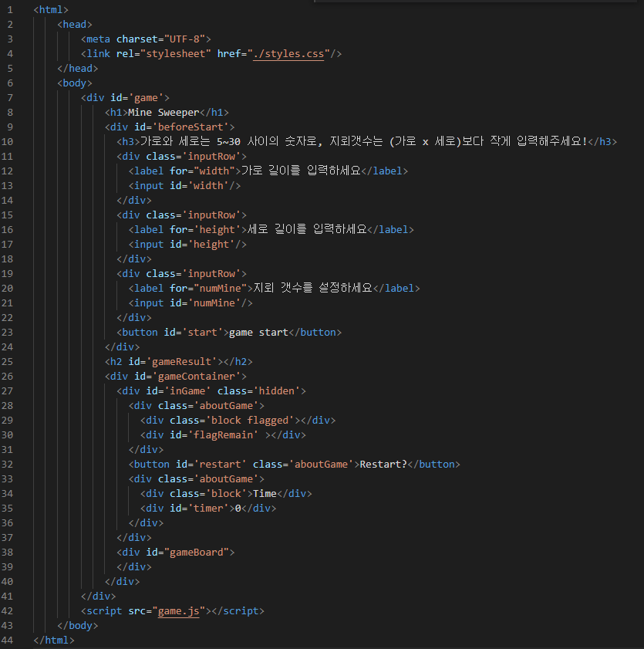The height and width of the screenshot is (649, 644).
Task: Click the label text '가로 길이를 입력하세요'
Action: [301, 171]
